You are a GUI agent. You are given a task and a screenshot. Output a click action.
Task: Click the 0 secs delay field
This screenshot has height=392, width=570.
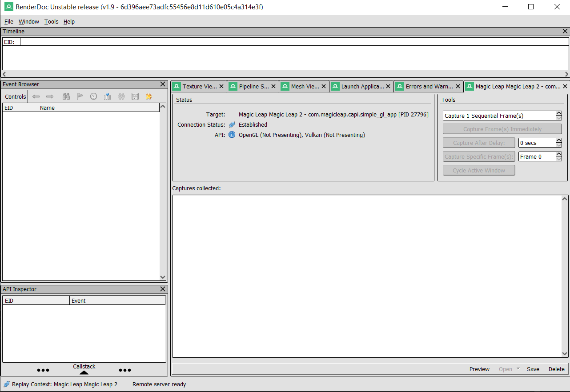point(537,143)
